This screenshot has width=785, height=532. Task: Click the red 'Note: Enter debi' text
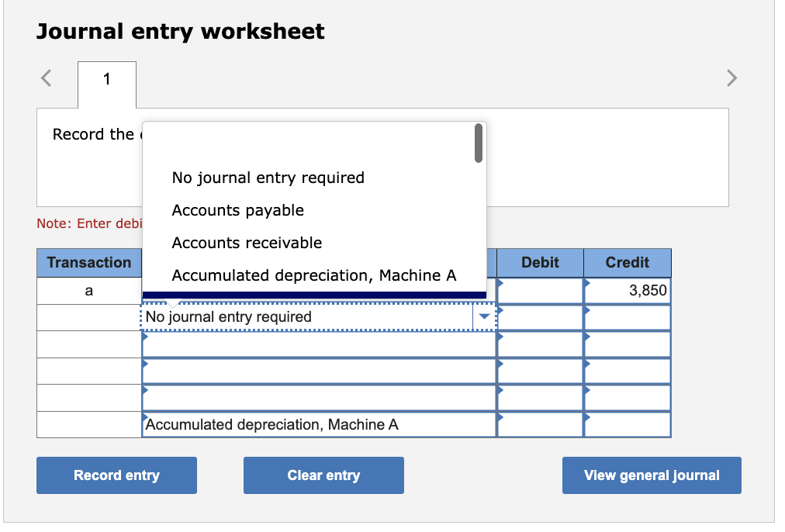[90, 223]
